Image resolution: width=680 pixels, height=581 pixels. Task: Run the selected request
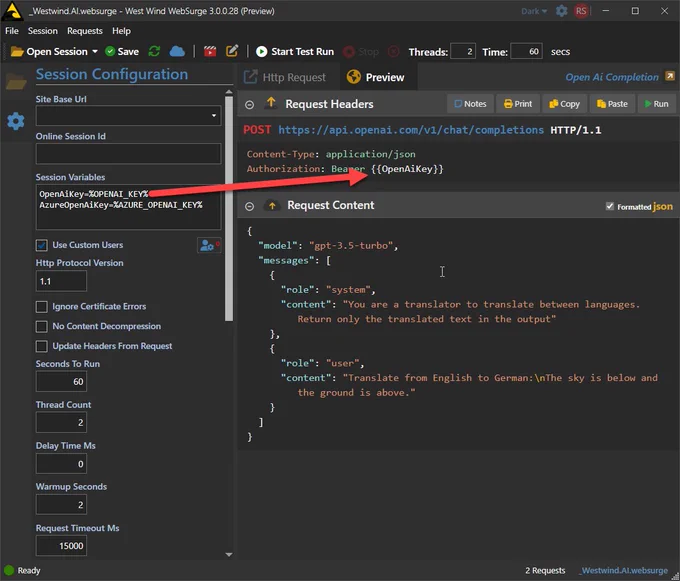point(657,104)
